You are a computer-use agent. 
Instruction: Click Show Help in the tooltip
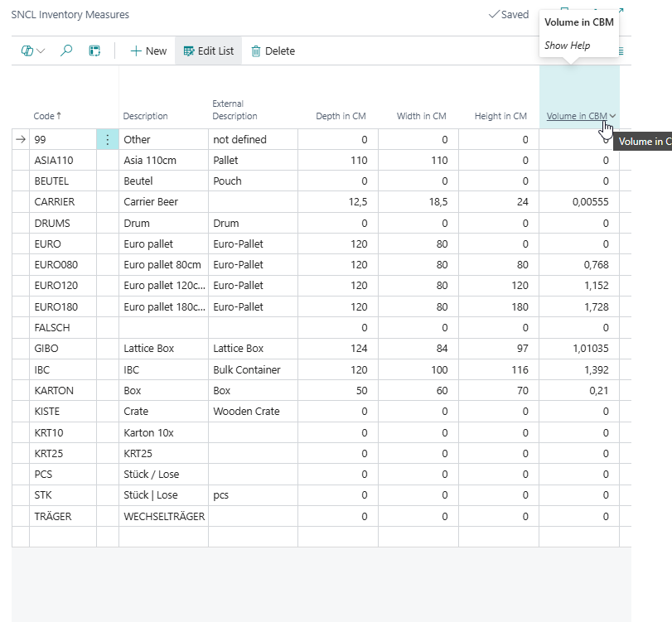[568, 46]
